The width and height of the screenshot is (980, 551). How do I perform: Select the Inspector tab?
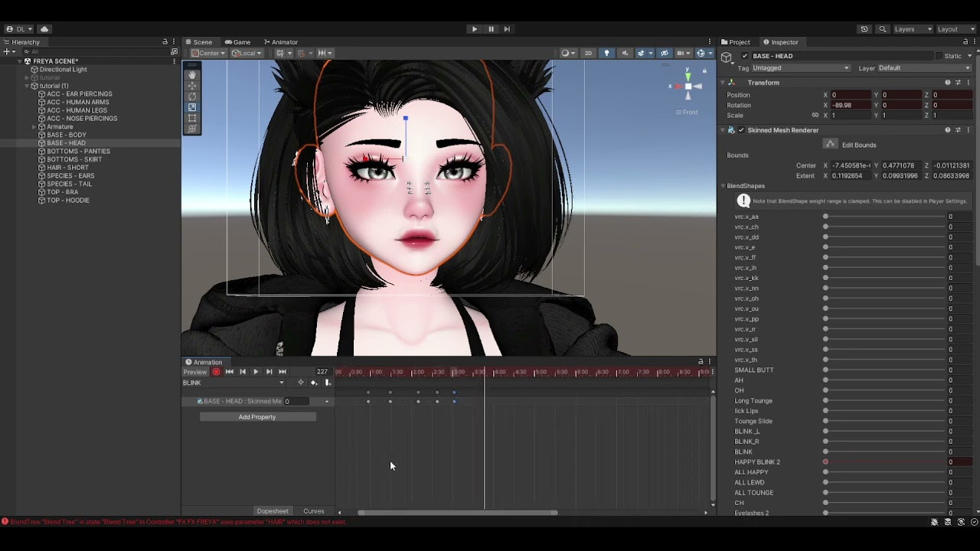[780, 42]
